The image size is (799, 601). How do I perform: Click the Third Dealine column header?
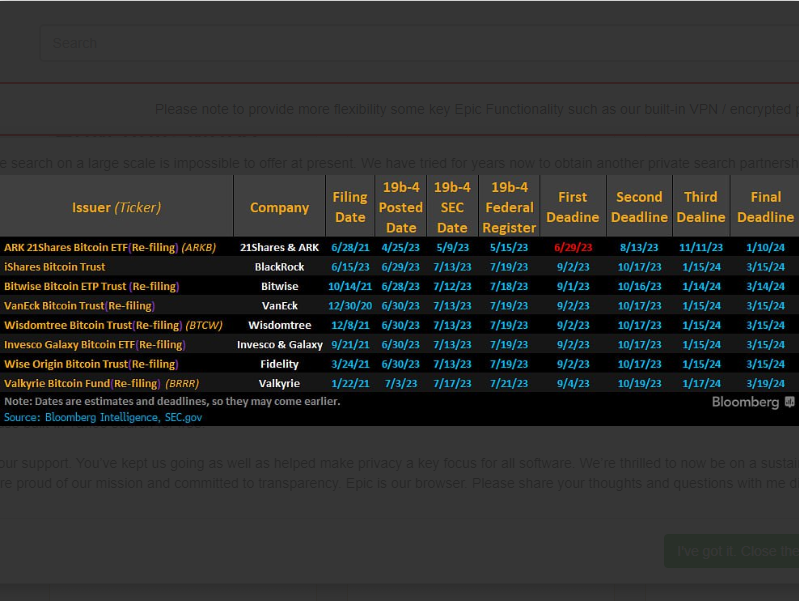click(x=701, y=207)
